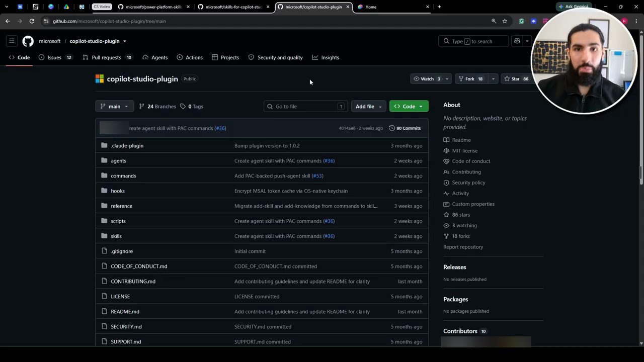
Task: Click the commit history clock icon
Action: (392, 128)
